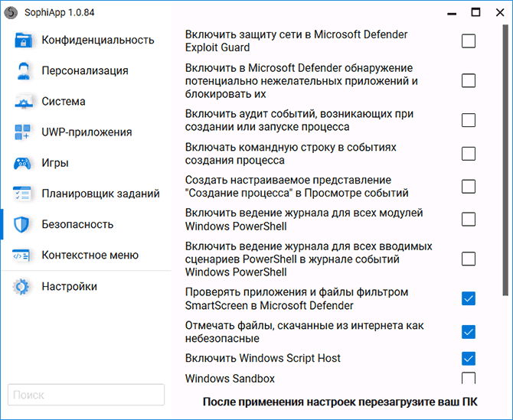Check Создать настраиваемое представление option
Image resolution: width=513 pixels, height=420 pixels.
pyautogui.click(x=469, y=187)
